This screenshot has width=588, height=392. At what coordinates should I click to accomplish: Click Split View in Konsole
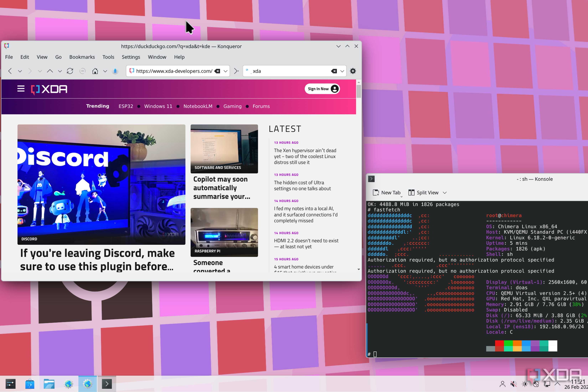[x=424, y=193]
